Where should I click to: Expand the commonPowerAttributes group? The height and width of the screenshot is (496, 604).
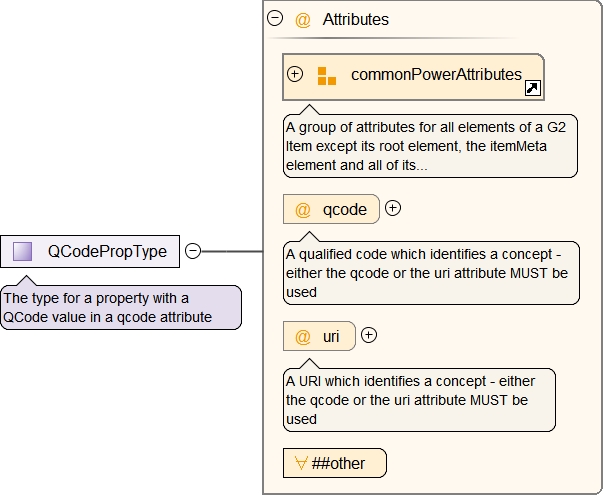295,74
